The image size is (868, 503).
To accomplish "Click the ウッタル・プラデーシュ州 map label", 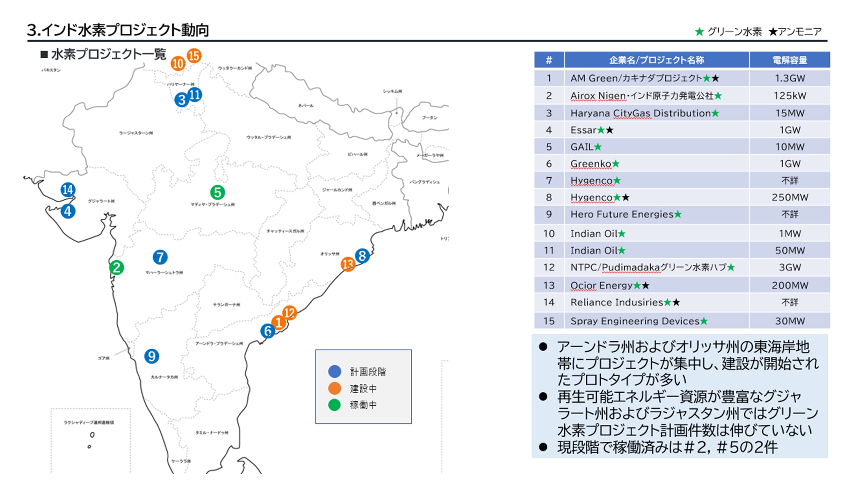I will pyautogui.click(x=269, y=137).
